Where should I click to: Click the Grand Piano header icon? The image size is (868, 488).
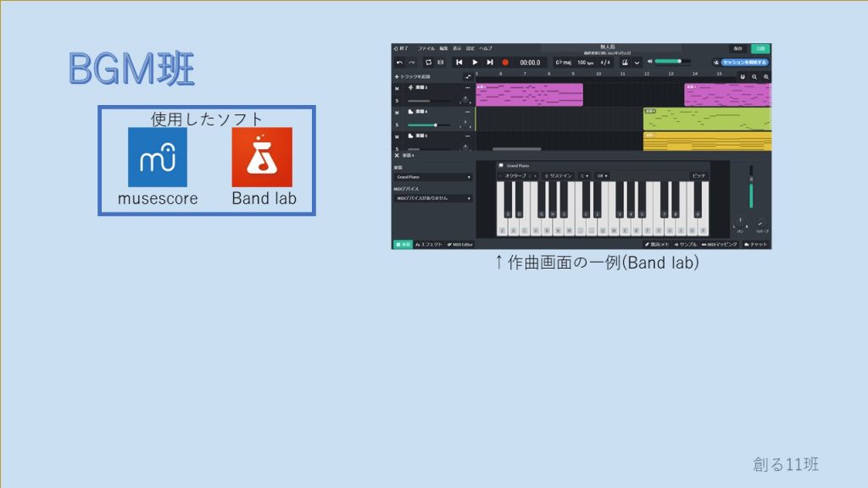(501, 165)
